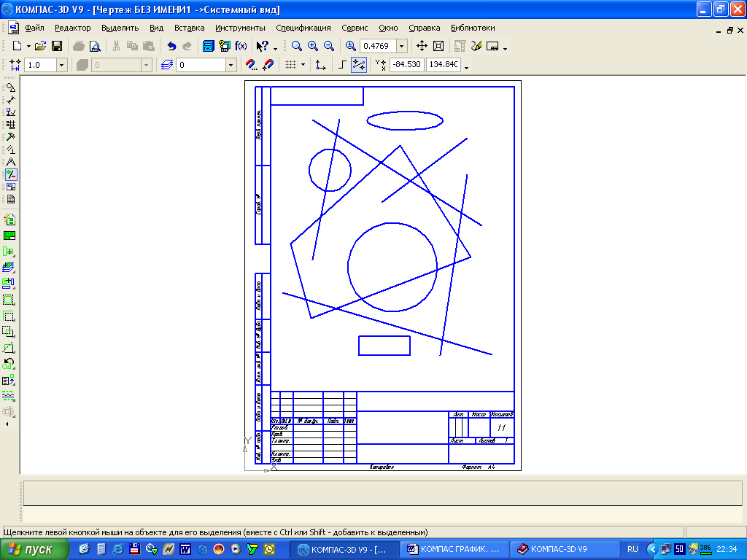Open print preview icon
Screen dimensions: 747x560
(x=95, y=46)
